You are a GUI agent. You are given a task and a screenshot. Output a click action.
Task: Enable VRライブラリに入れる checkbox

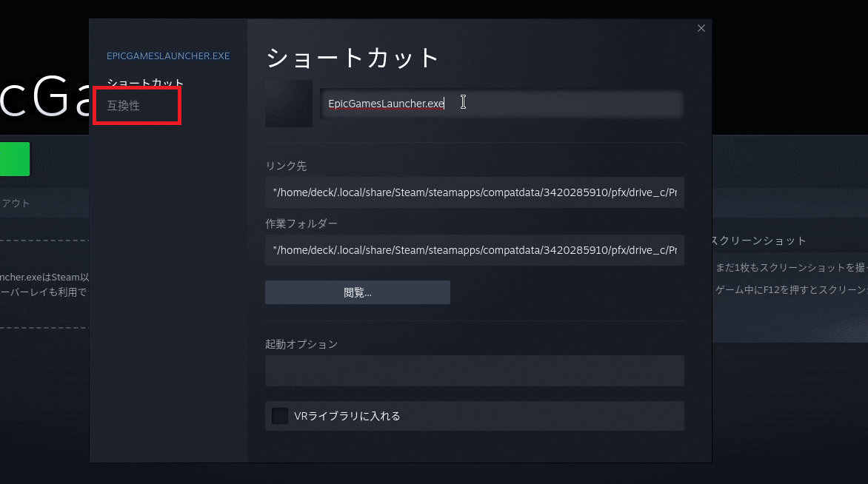click(279, 416)
